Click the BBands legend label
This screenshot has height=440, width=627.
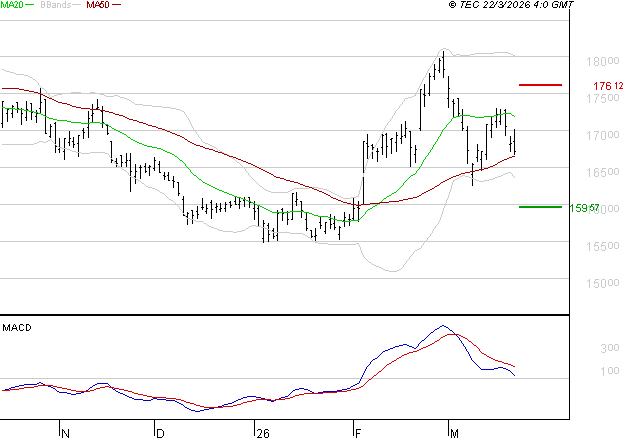pyautogui.click(x=55, y=5)
